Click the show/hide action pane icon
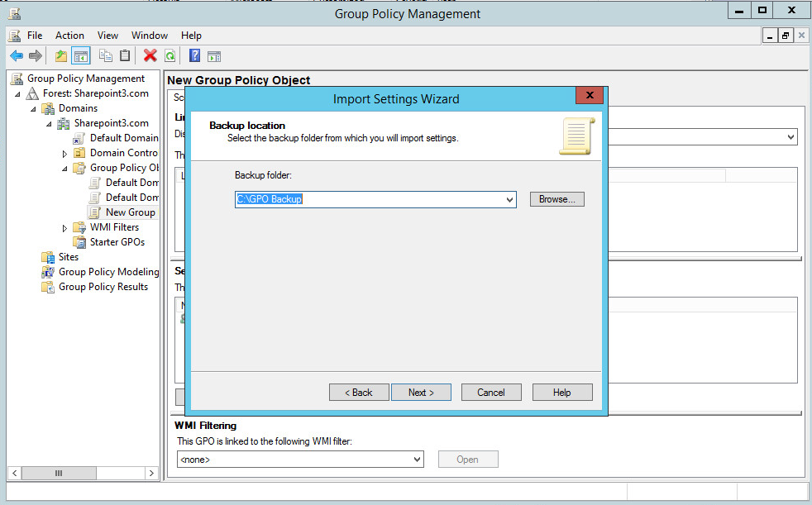The height and width of the screenshot is (505, 812). click(x=214, y=56)
